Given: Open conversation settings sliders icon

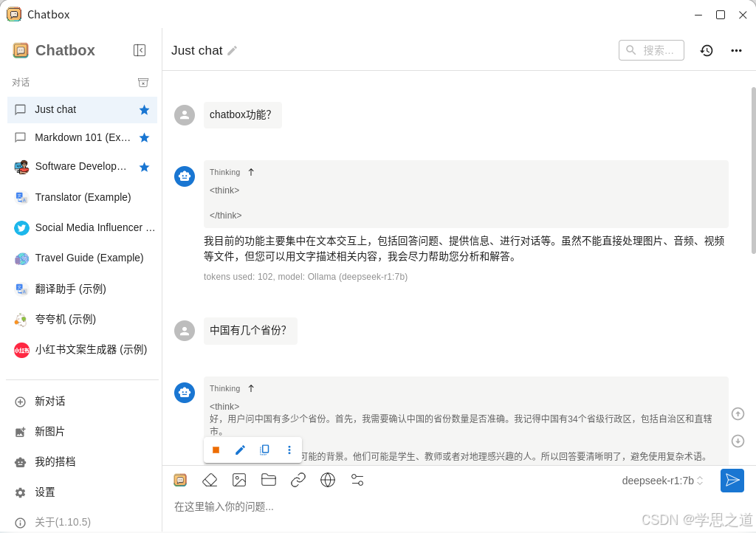Looking at the screenshot, I should (x=357, y=480).
